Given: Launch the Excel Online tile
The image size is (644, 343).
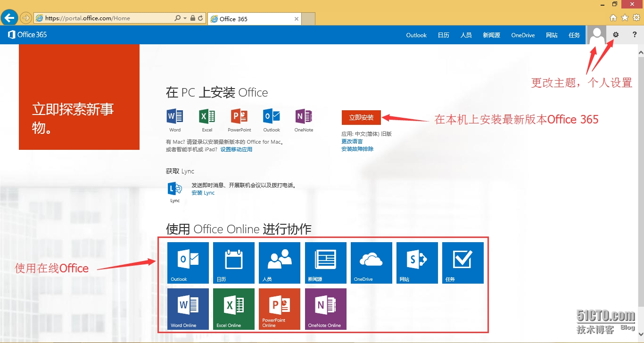Looking at the screenshot, I should [234, 309].
